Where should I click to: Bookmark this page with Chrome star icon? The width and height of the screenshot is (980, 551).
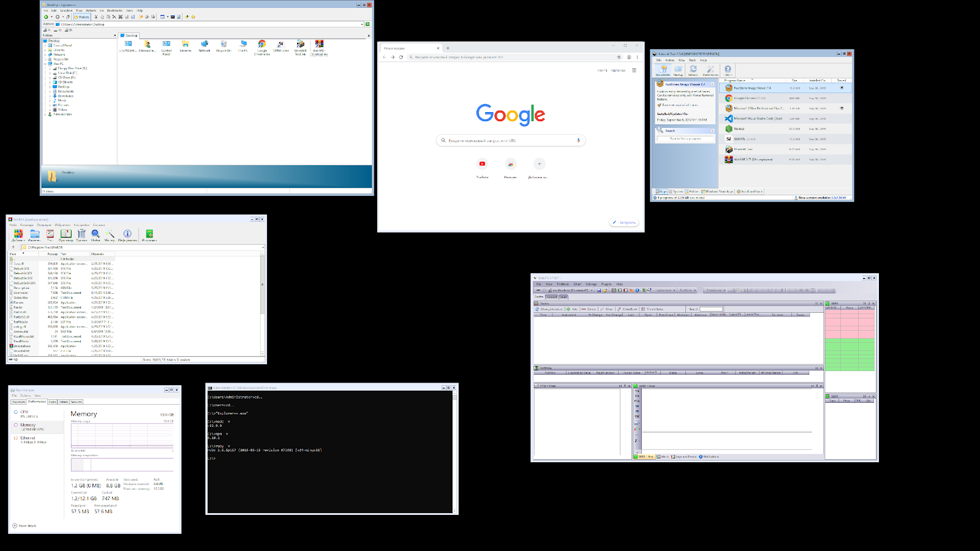[x=619, y=57]
